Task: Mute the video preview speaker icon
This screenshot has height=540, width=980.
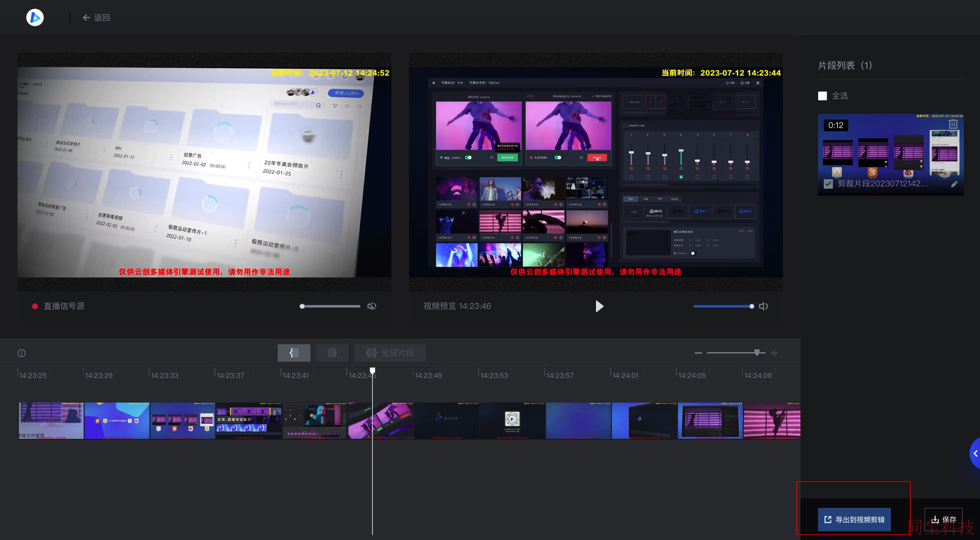Action: (x=763, y=306)
